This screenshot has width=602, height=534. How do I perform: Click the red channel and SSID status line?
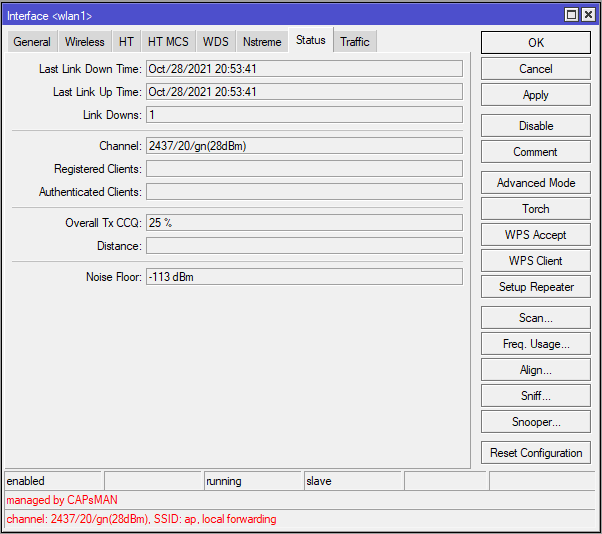click(x=141, y=519)
